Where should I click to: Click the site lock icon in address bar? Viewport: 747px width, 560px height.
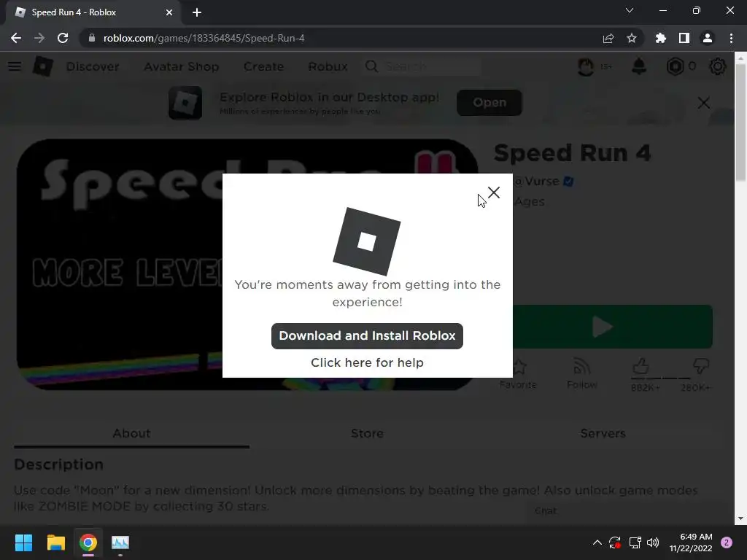[x=92, y=38]
